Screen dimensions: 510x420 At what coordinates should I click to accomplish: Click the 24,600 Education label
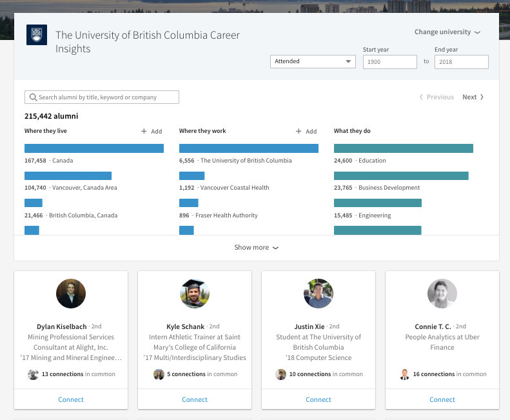360,161
